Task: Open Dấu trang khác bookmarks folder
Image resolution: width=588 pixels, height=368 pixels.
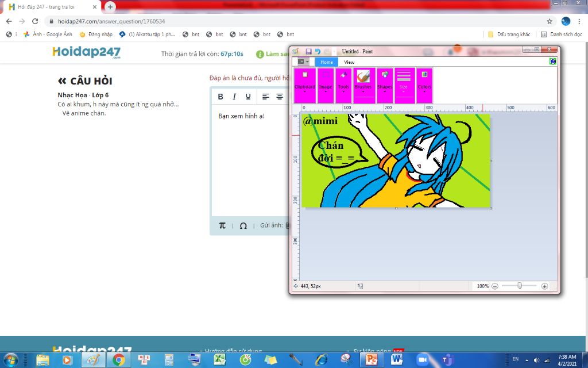Action: 509,34
